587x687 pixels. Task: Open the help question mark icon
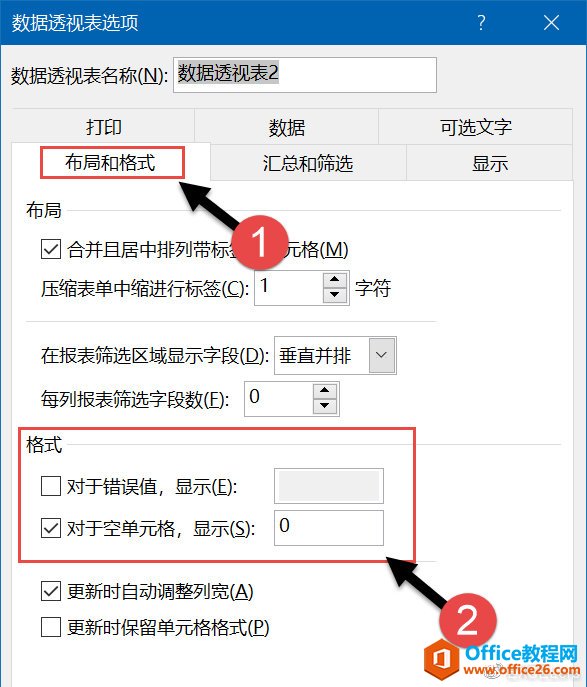tap(481, 22)
